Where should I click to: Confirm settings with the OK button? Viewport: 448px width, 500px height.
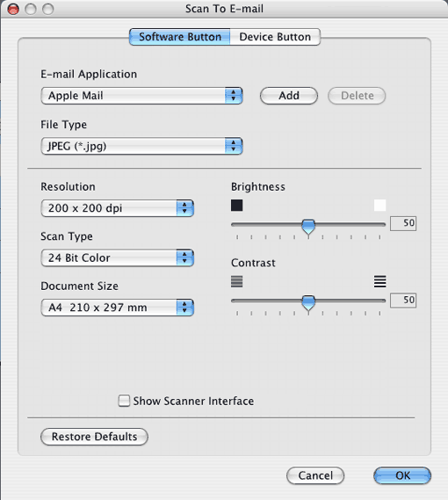[x=402, y=475]
